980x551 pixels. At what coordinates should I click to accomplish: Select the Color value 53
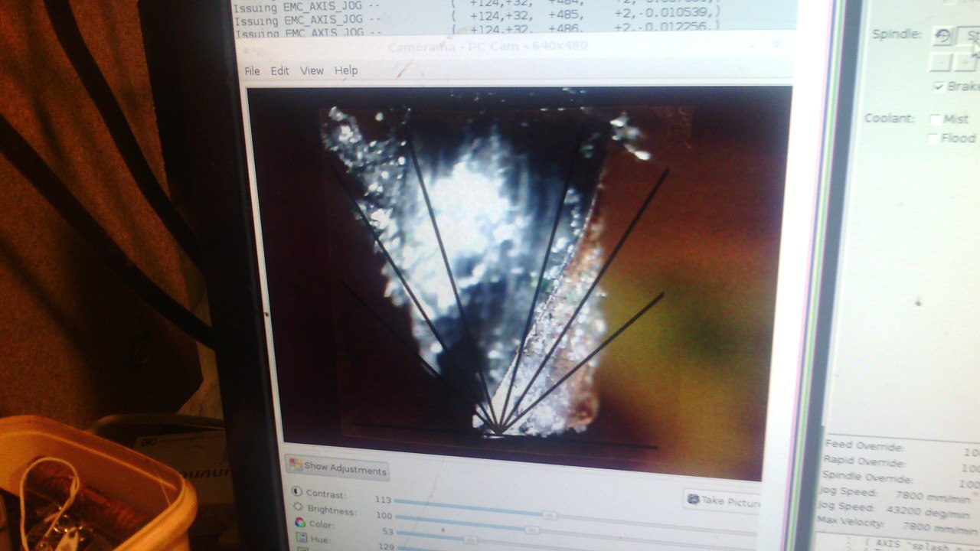[387, 532]
